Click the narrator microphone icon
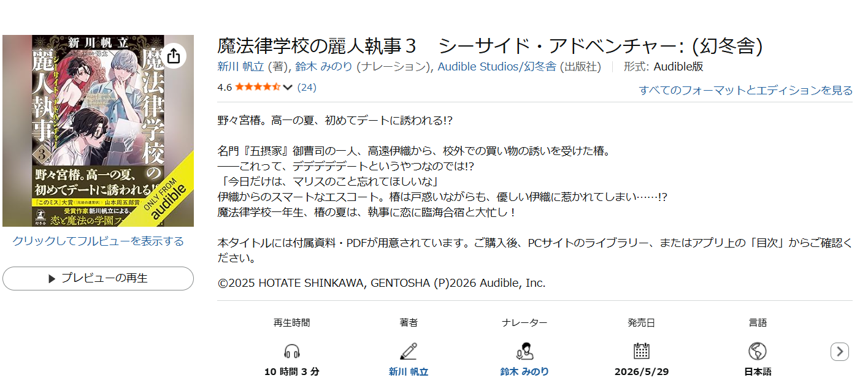 click(x=524, y=351)
